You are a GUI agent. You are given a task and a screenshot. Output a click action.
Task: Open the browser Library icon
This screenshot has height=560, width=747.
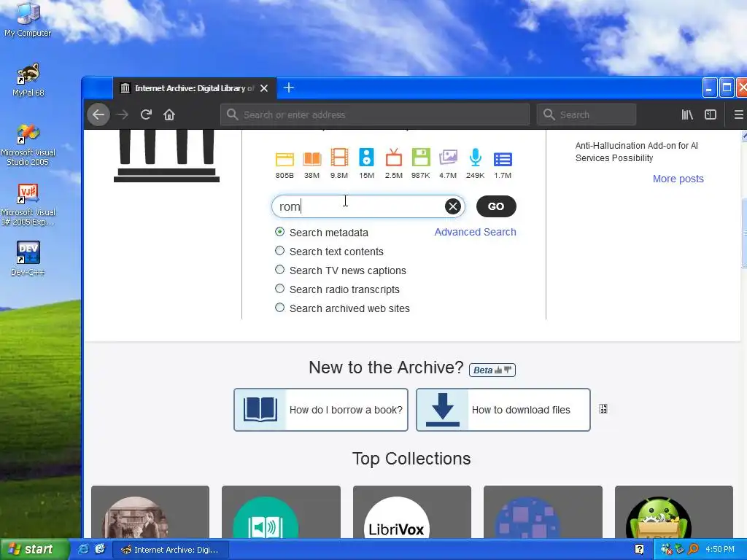(x=687, y=114)
